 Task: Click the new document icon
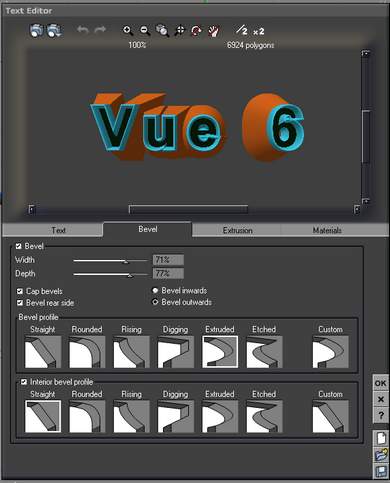[381, 438]
